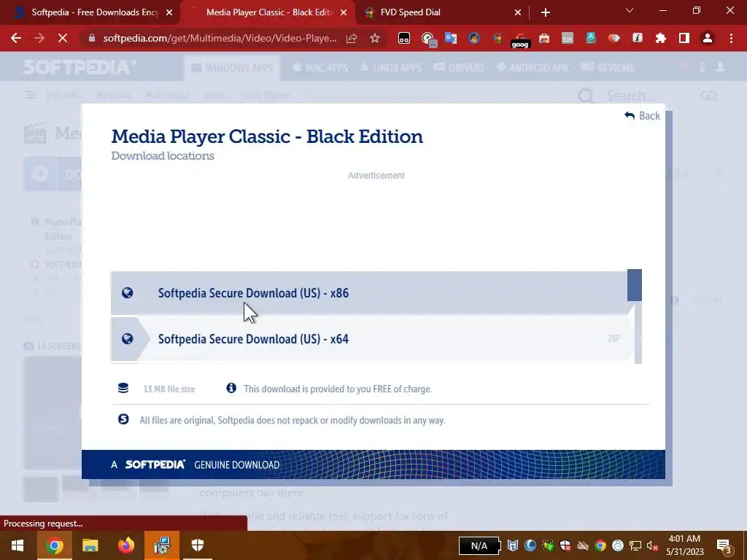Toggle the browser side panel
This screenshot has width=747, height=560.
(684, 38)
